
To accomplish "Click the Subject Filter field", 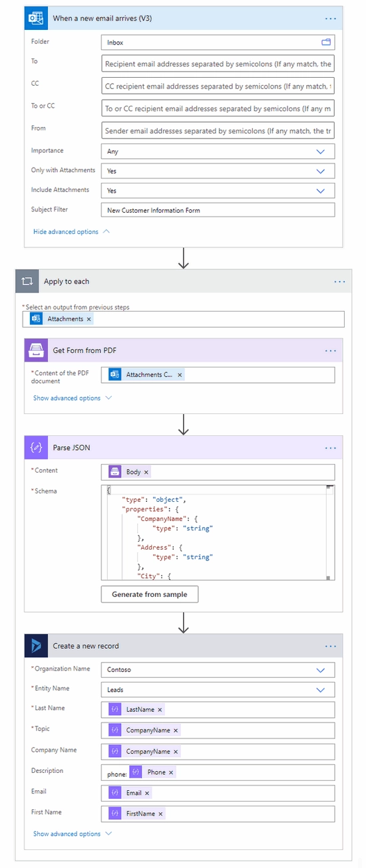I will click(x=218, y=210).
